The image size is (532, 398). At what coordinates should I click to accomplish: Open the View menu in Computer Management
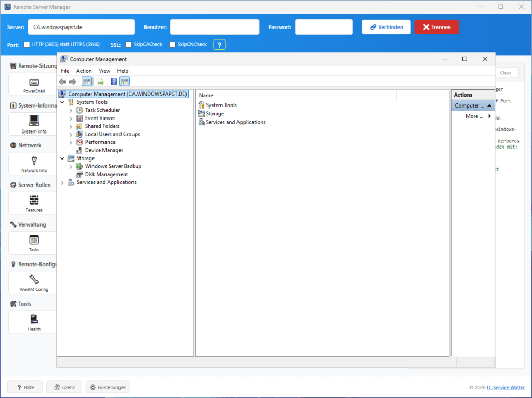click(x=104, y=70)
